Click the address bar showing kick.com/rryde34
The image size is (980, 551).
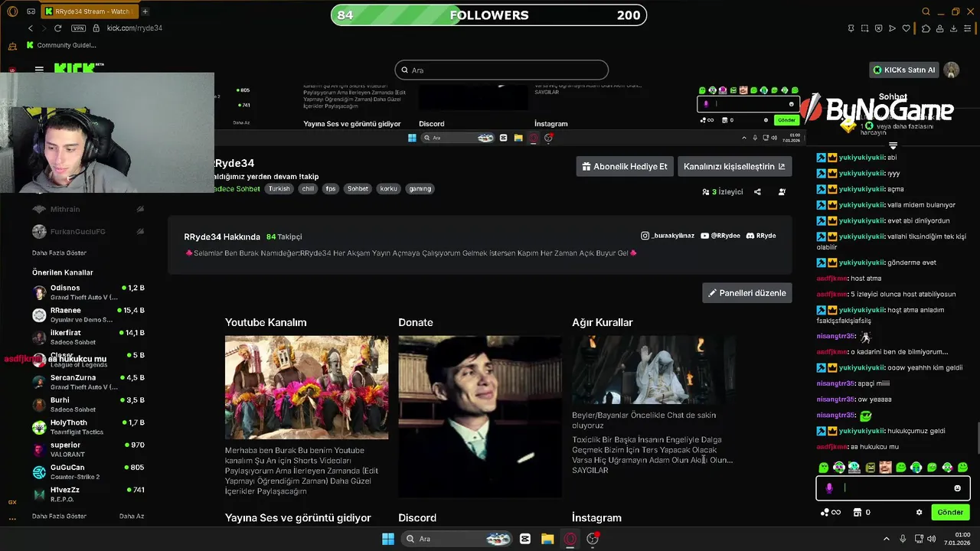click(134, 28)
